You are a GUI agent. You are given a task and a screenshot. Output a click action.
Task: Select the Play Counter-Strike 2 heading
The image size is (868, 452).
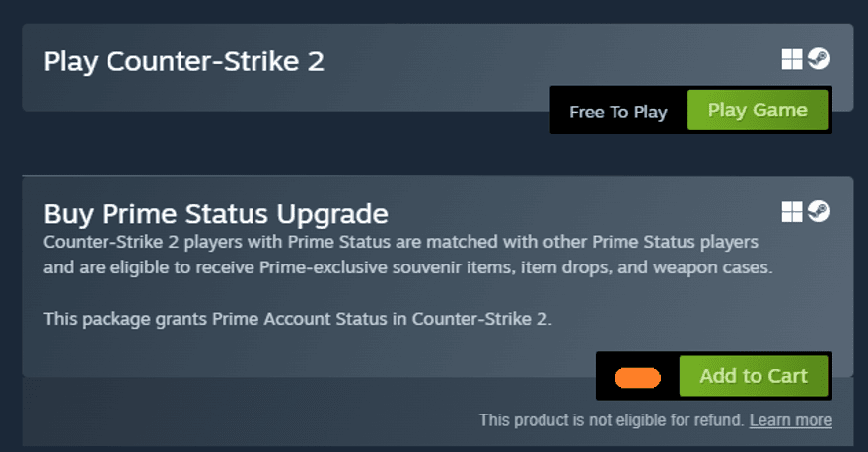(x=184, y=61)
